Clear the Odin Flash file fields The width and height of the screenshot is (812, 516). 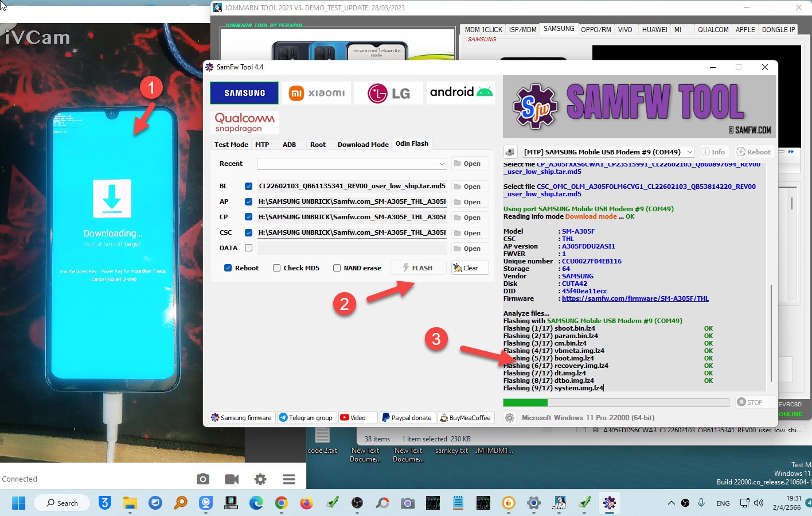[x=470, y=268]
